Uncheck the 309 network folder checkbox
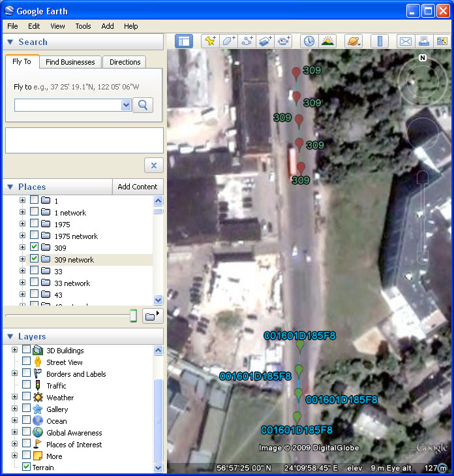 (x=35, y=259)
